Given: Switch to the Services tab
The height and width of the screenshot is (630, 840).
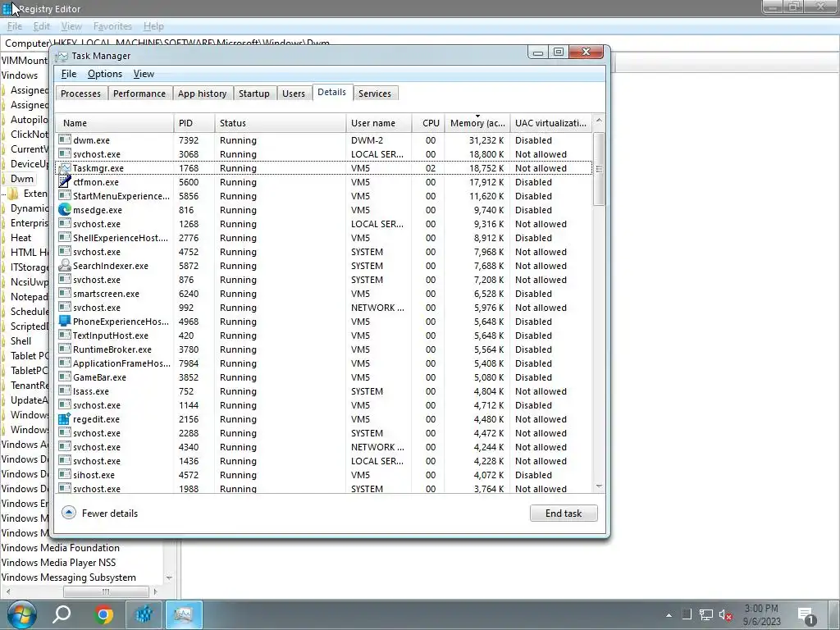Looking at the screenshot, I should 374,94.
